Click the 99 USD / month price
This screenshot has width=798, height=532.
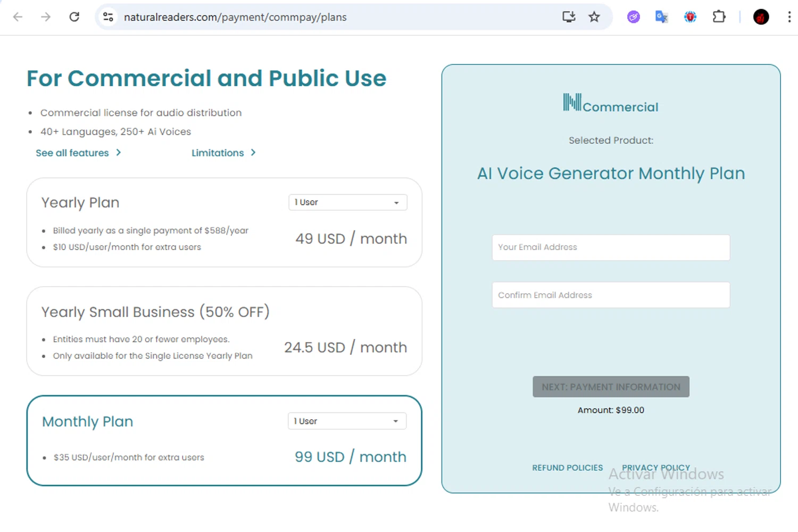click(x=351, y=457)
